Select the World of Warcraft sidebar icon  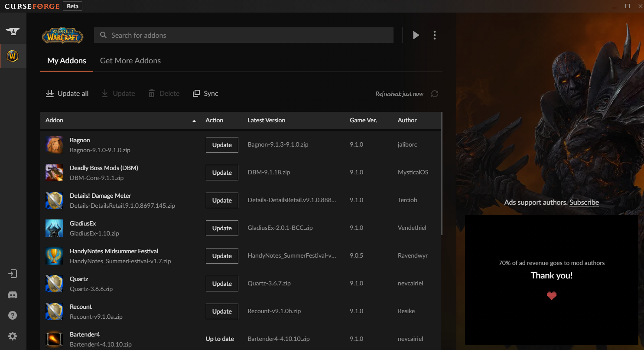tap(13, 56)
